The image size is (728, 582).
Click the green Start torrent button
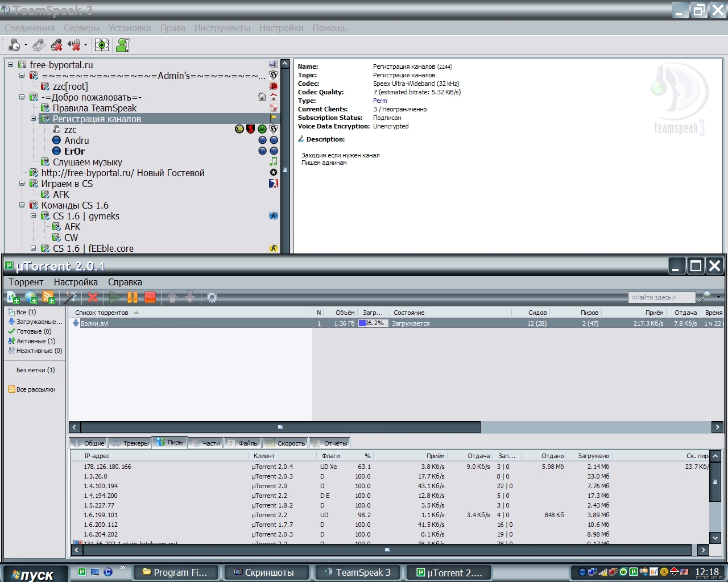click(115, 297)
